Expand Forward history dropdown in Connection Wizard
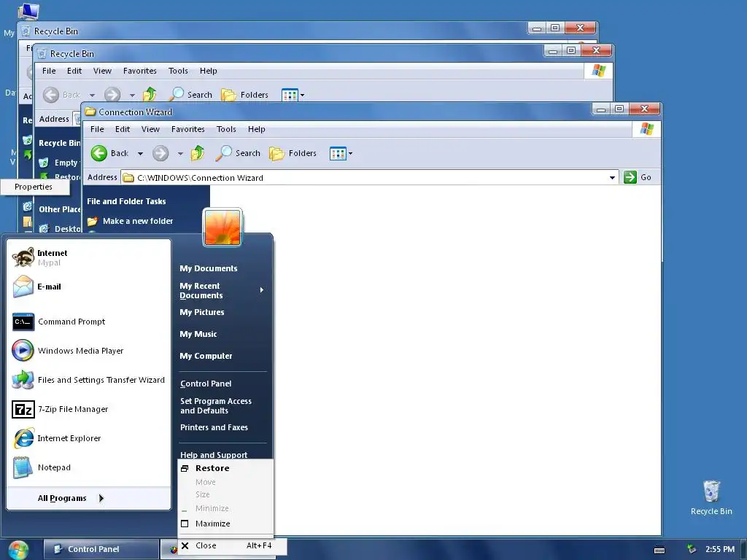 coord(180,154)
